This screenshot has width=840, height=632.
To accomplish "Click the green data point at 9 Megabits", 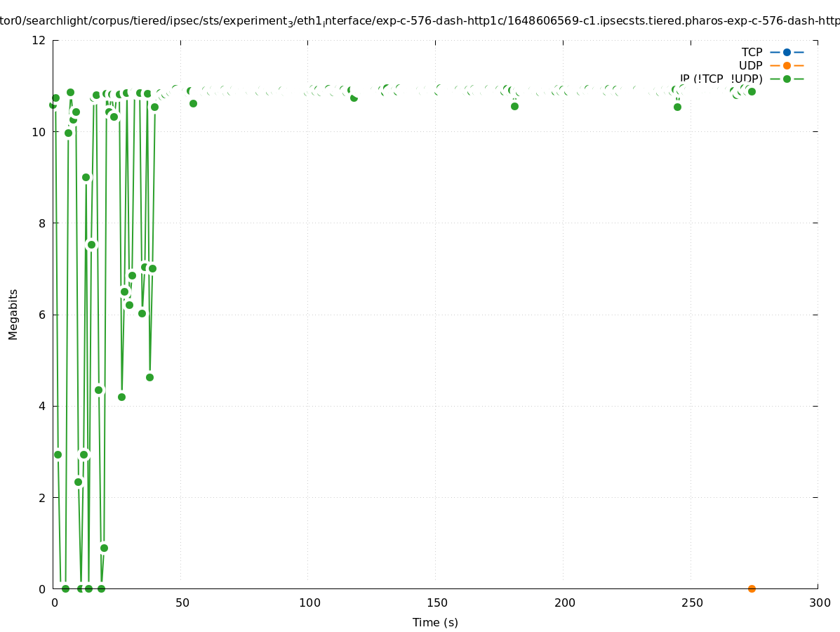I will tap(86, 177).
